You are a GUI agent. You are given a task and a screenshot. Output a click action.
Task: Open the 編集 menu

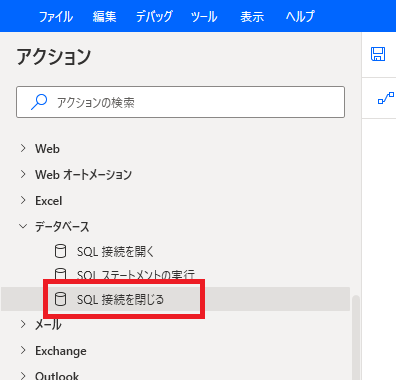point(104,16)
